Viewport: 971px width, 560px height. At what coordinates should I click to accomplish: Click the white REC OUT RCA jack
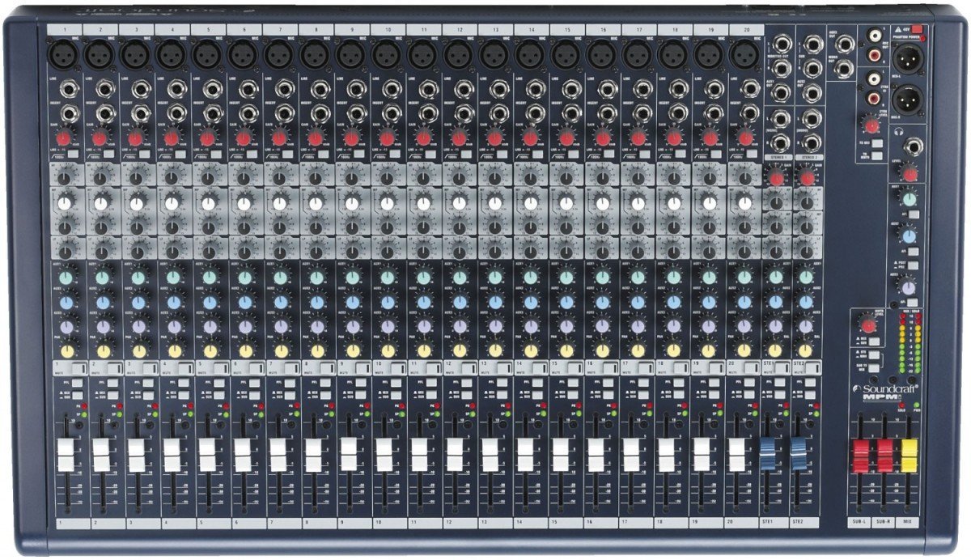876,35
